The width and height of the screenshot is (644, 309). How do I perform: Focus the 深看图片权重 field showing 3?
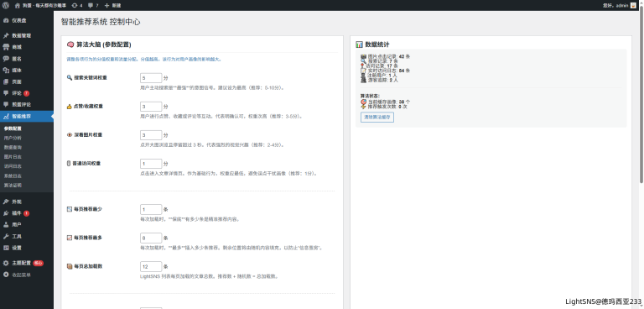(x=151, y=135)
